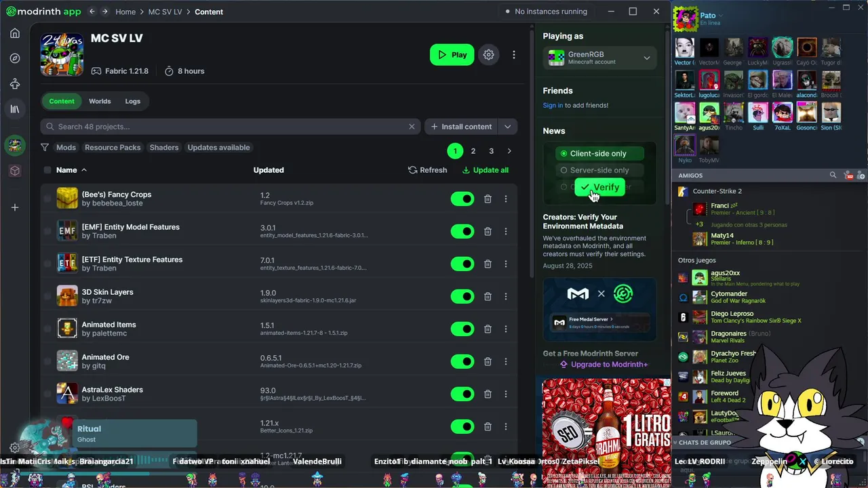The image size is (868, 488).
Task: Disable [ETF] Entity Texture Features toggle
Action: 462,264
